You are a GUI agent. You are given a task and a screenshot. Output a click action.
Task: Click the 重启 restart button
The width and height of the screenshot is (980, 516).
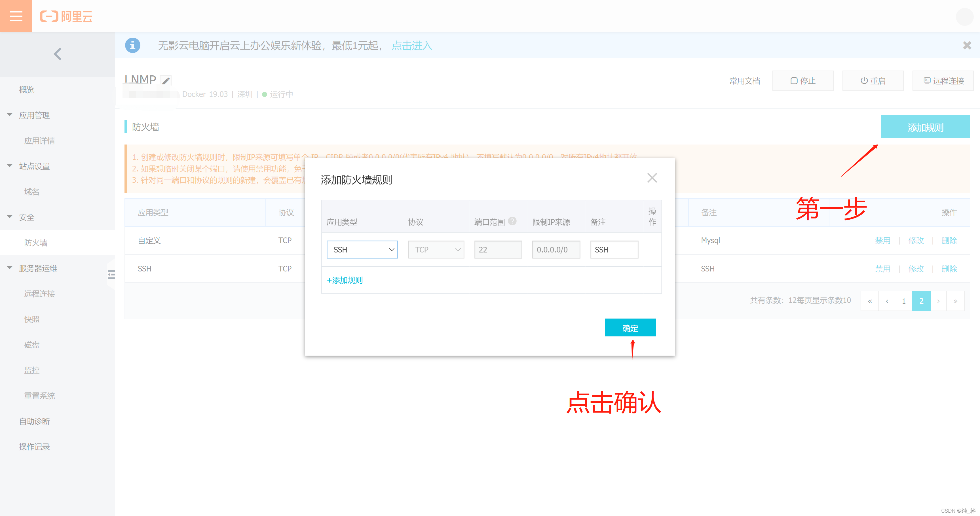pyautogui.click(x=873, y=80)
